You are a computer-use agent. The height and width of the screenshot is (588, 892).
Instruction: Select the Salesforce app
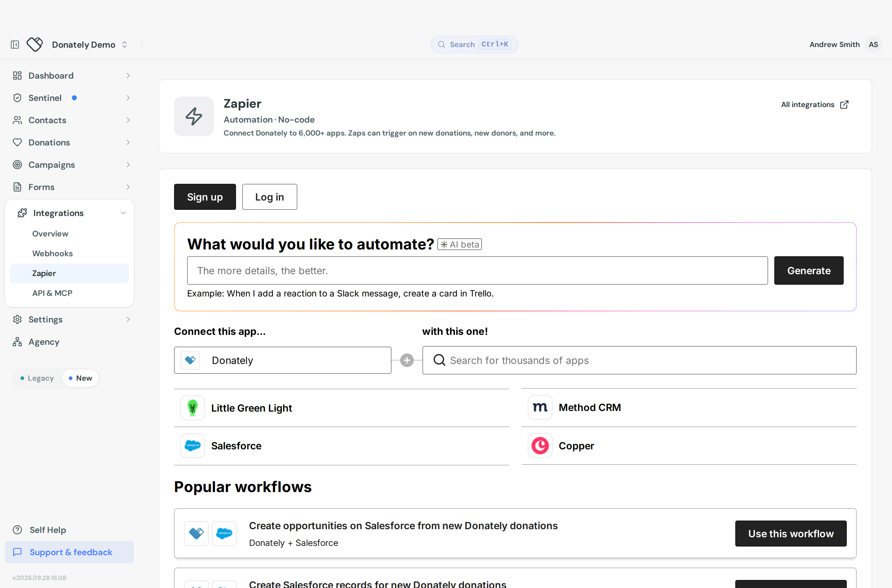(x=342, y=446)
